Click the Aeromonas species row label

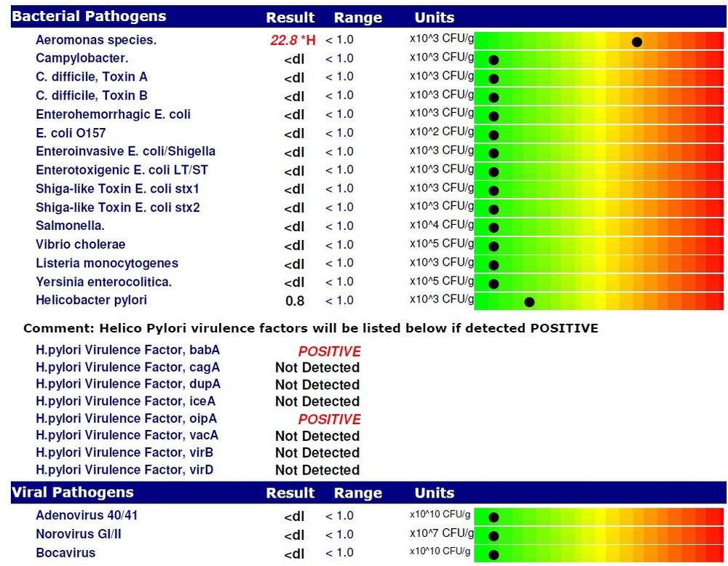tap(96, 40)
